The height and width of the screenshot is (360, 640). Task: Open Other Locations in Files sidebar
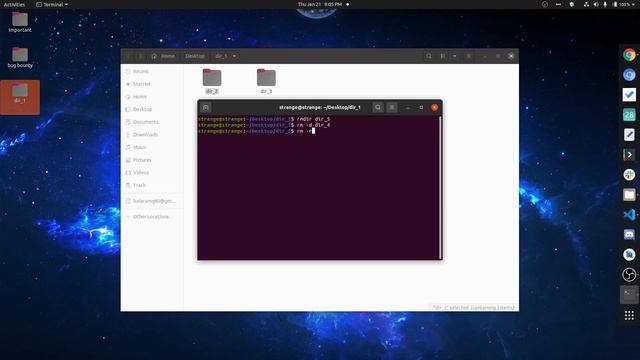(x=152, y=217)
